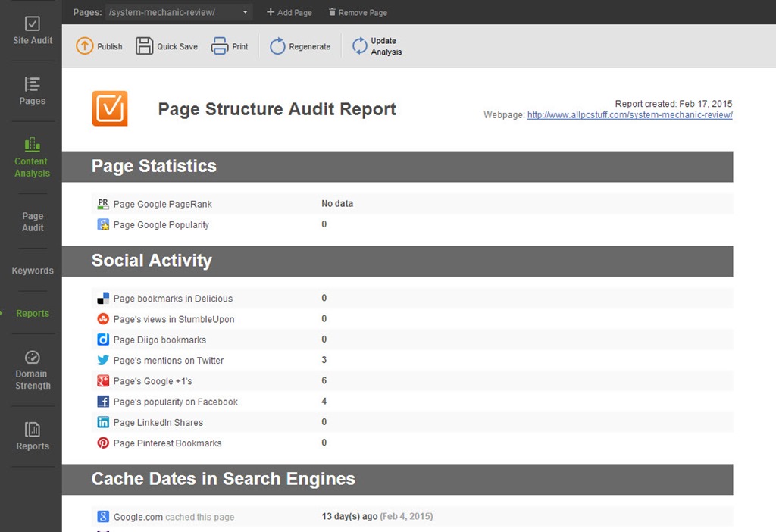Screen dimensions: 776x532
Task: Click the Social Activity section header
Action: [397, 261]
